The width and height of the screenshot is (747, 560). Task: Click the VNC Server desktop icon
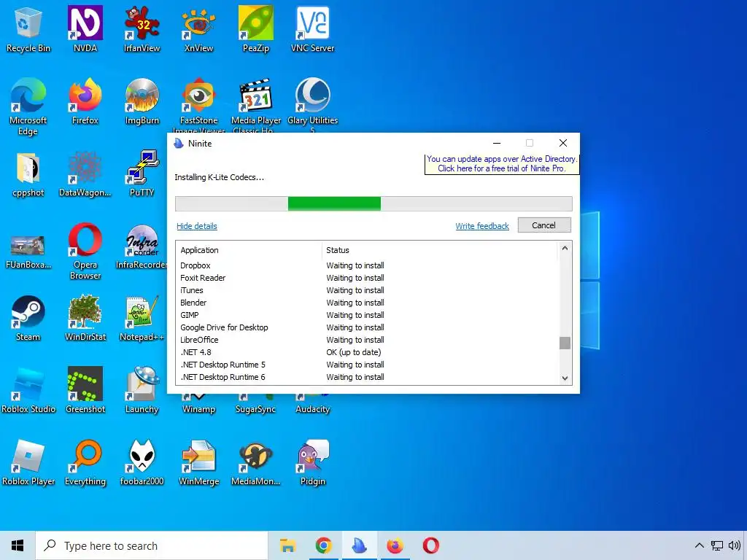312,28
